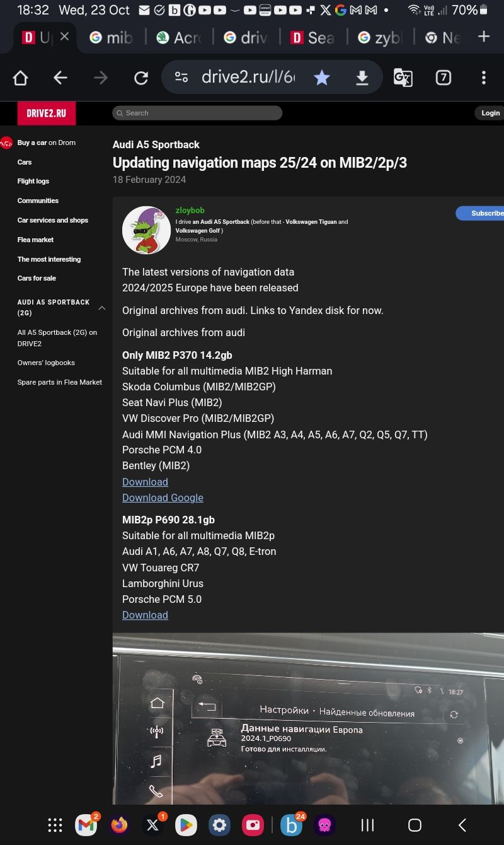The height and width of the screenshot is (845, 504).
Task: Click the Audi A5 Sportback heading
Action: 156,144
